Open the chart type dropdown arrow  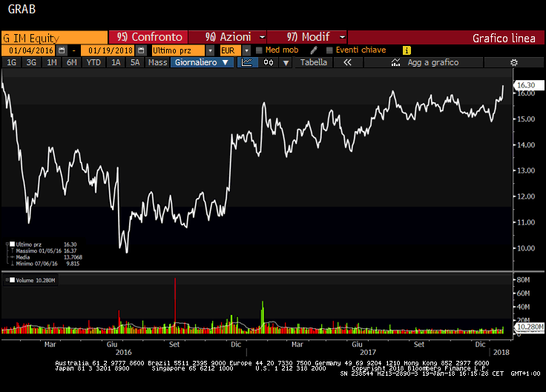point(286,63)
